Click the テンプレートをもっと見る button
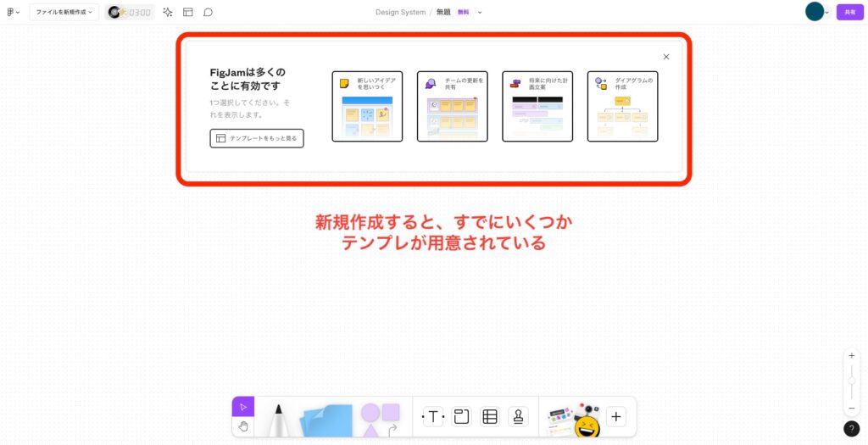This screenshot has height=445, width=868. (x=257, y=138)
